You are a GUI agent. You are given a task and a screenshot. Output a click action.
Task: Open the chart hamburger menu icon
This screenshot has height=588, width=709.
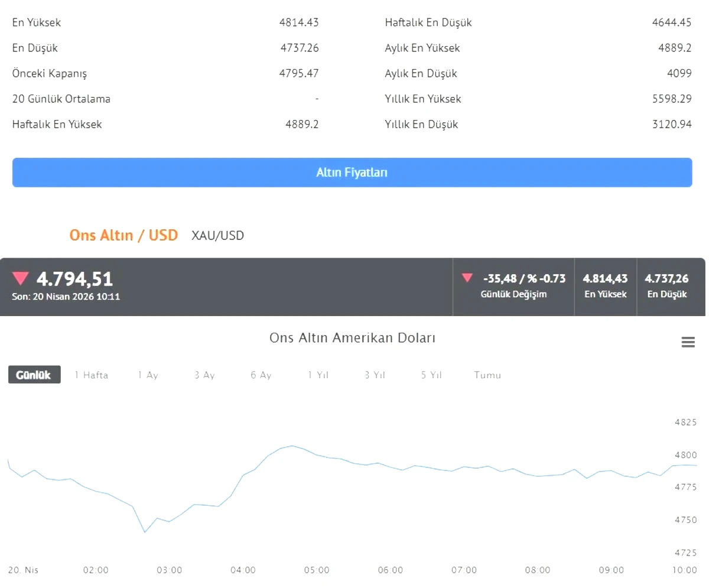click(688, 342)
